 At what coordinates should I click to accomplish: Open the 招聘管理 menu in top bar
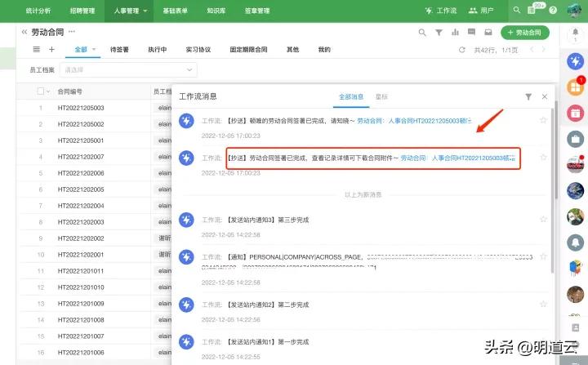tap(82, 11)
